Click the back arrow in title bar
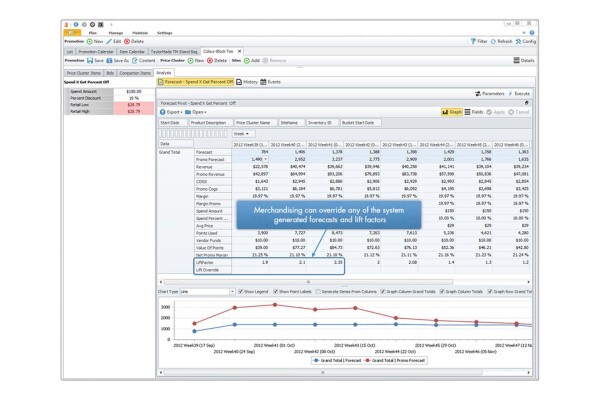This screenshot has height=400, width=600. [76, 24]
